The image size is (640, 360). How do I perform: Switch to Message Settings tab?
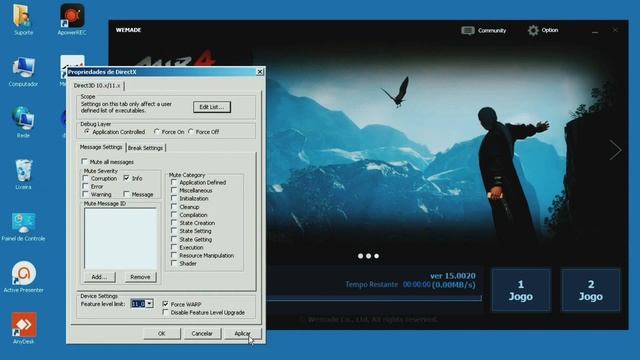[101, 147]
